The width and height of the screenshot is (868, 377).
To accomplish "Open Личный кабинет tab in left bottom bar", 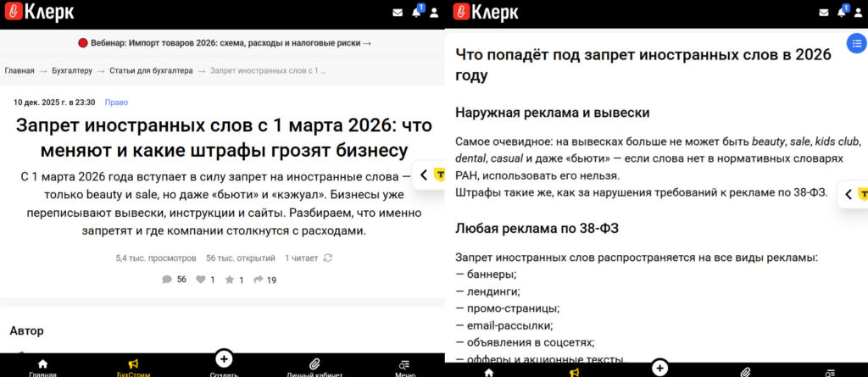I will [314, 369].
